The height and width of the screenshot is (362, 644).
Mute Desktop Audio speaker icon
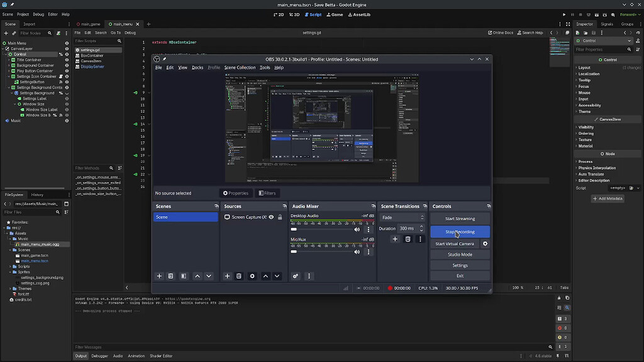pos(357,229)
